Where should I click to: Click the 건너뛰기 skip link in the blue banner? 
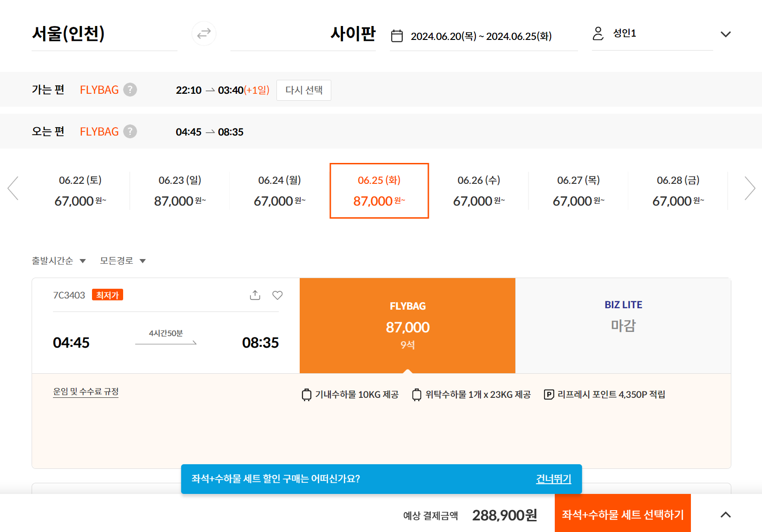point(553,479)
